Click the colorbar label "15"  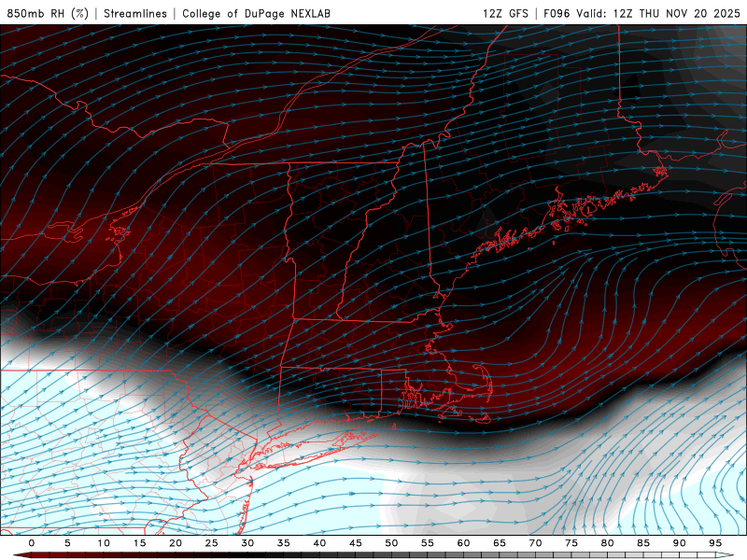point(139,543)
